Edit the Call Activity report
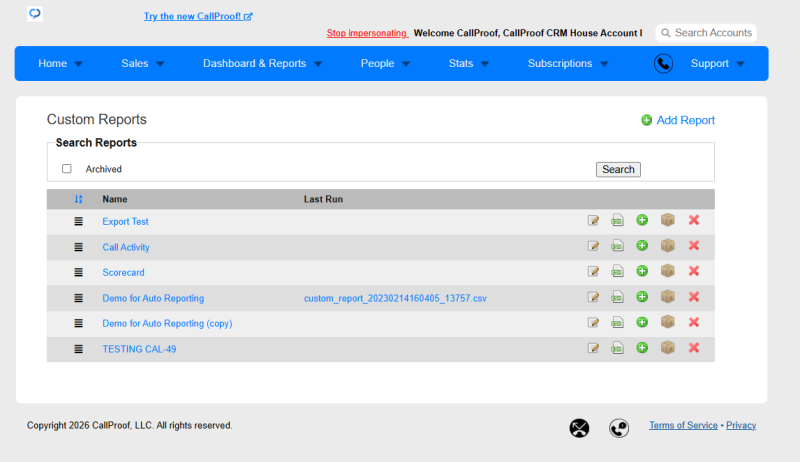The width and height of the screenshot is (800, 462). (x=593, y=246)
